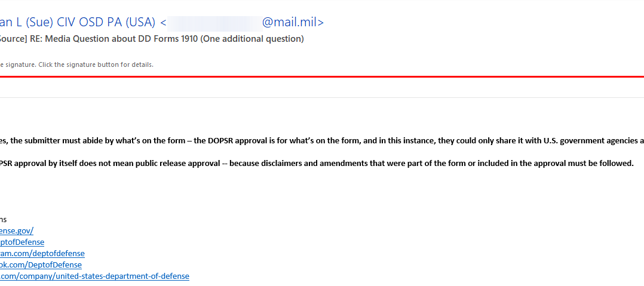This screenshot has height=286, width=644.
Task: Click the 'ns' line above the links
Action: tap(4, 220)
